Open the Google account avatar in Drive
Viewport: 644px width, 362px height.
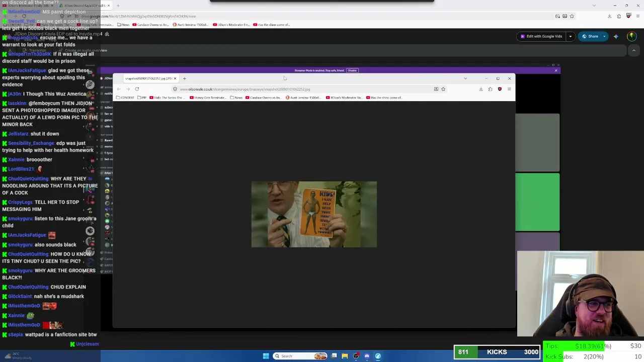[631, 36]
